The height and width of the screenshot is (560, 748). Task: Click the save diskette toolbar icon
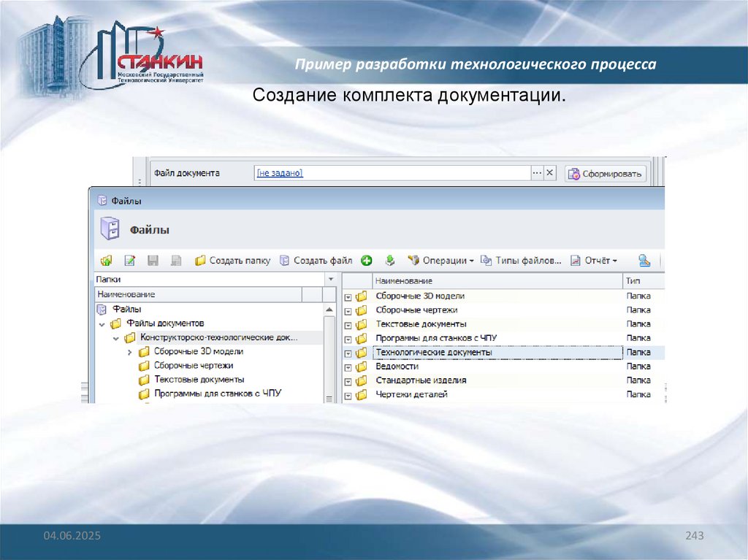pos(153,261)
